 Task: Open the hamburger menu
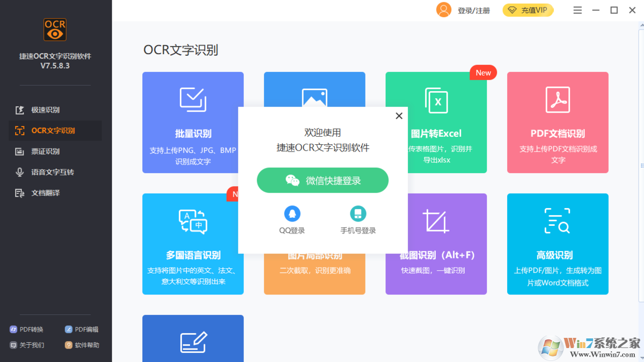click(577, 10)
